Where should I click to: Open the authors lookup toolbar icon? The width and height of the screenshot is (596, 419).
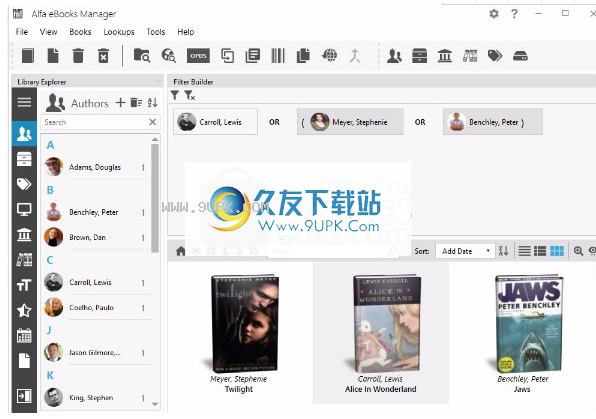394,56
